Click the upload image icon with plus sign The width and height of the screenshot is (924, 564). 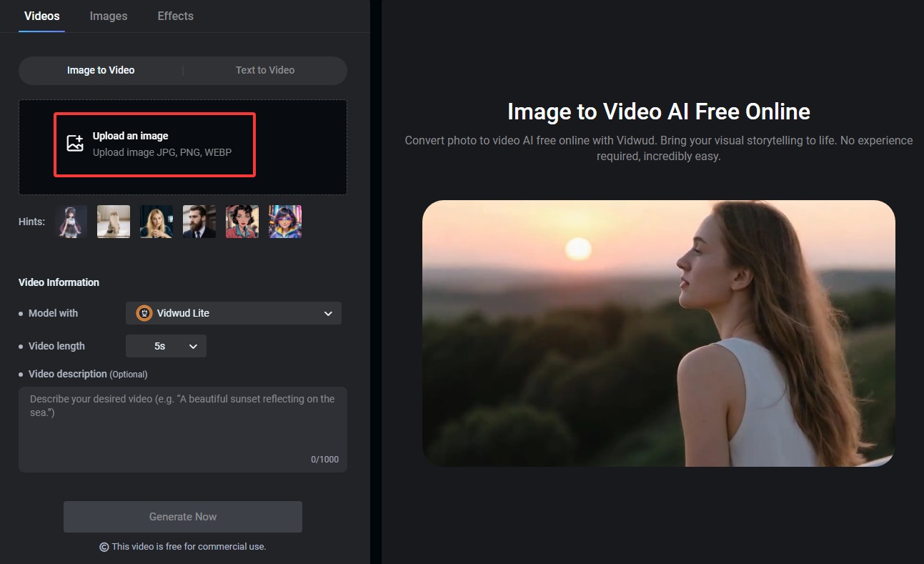[75, 144]
